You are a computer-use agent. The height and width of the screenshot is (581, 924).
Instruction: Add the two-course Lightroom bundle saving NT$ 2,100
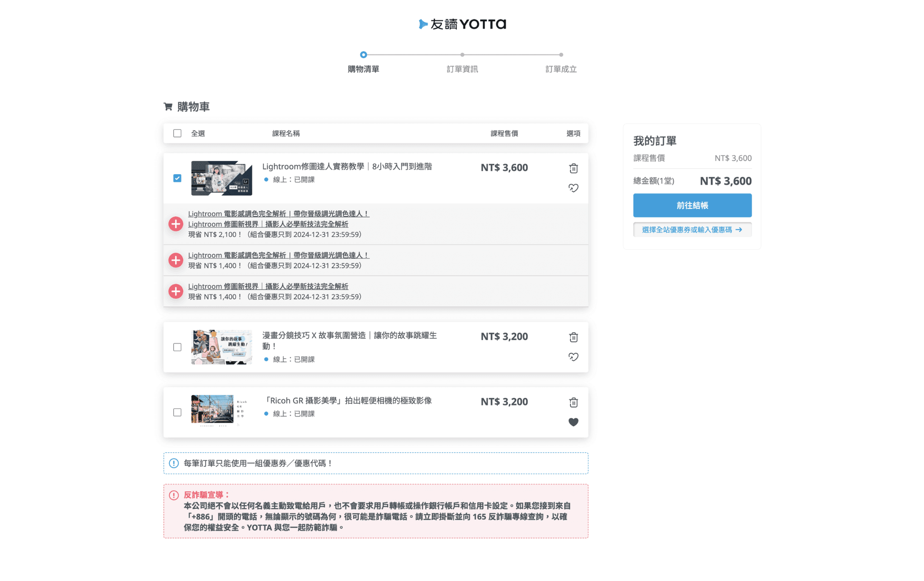pyautogui.click(x=176, y=224)
